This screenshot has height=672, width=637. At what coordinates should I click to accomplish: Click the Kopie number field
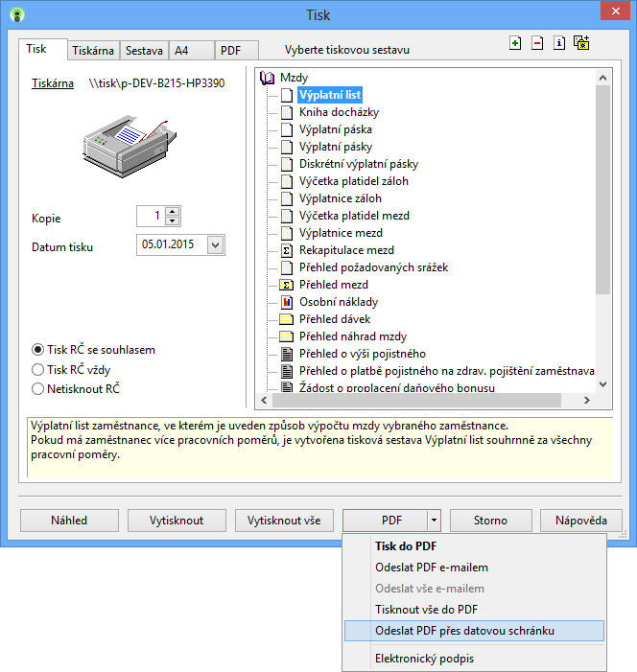(x=151, y=216)
